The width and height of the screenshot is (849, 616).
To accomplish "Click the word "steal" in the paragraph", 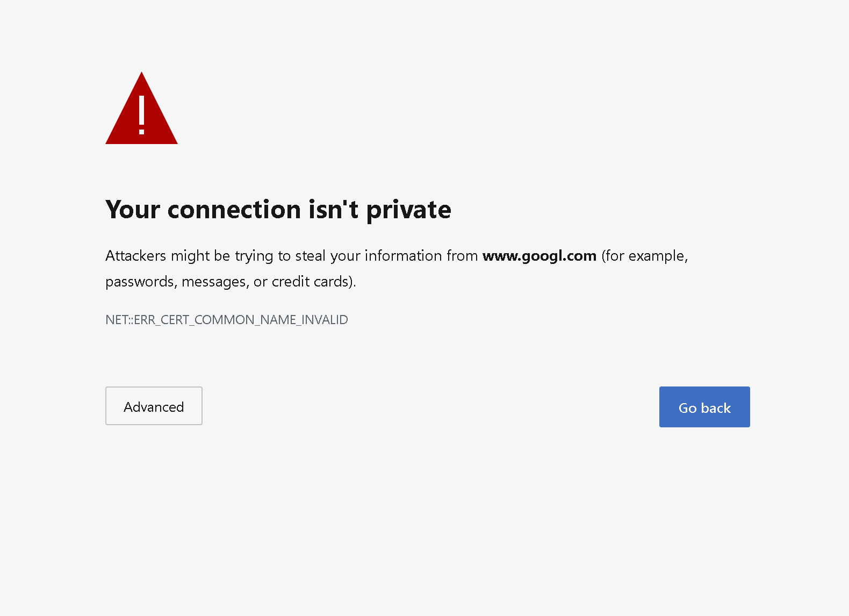I will point(311,256).
